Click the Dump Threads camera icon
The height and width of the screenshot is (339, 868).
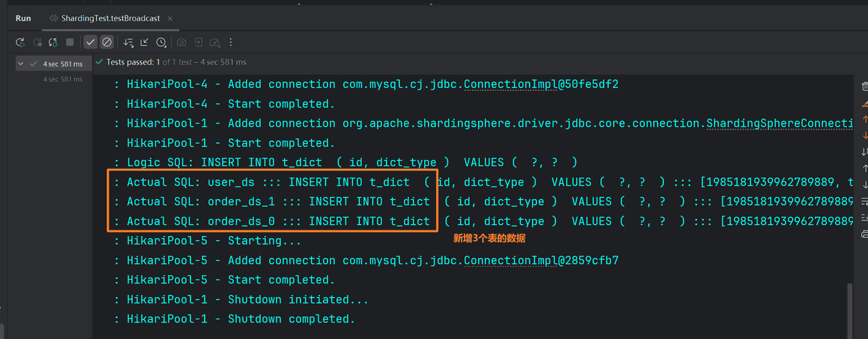[182, 42]
